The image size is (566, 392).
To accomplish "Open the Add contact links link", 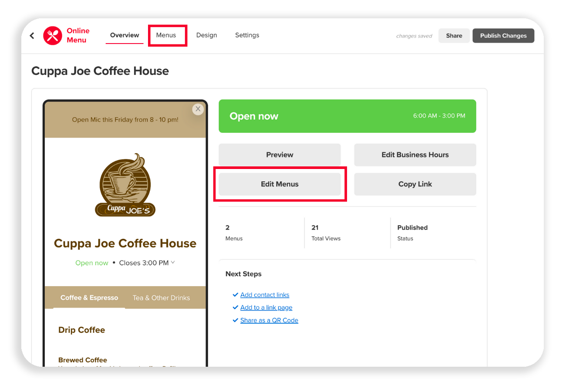I will (265, 295).
